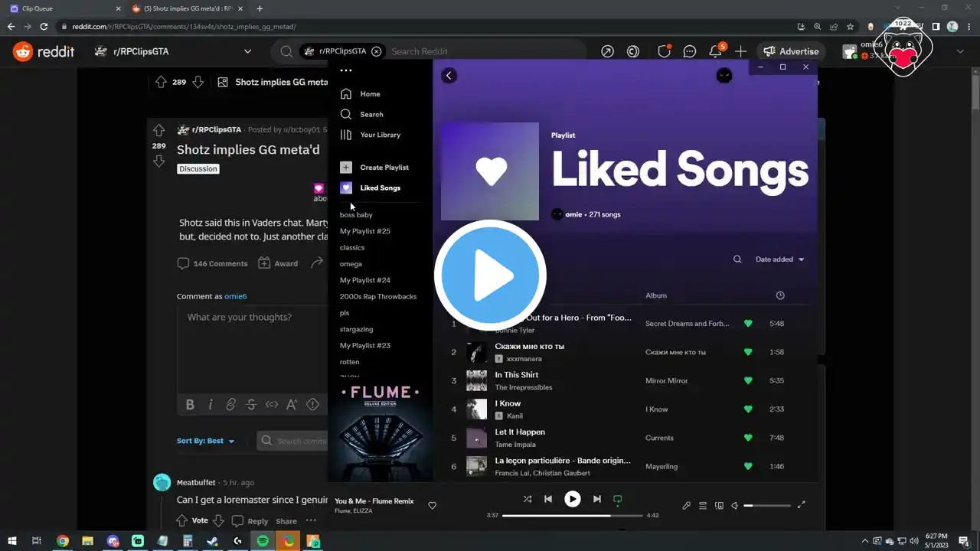Viewport: 980px width, 551px height.
Task: Give an Award to the post
Action: pyautogui.click(x=278, y=263)
